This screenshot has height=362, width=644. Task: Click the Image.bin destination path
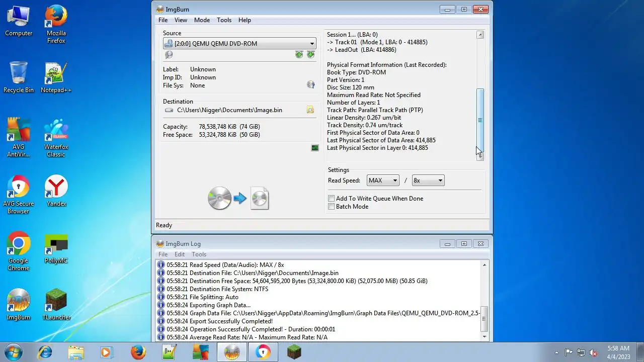tap(229, 110)
